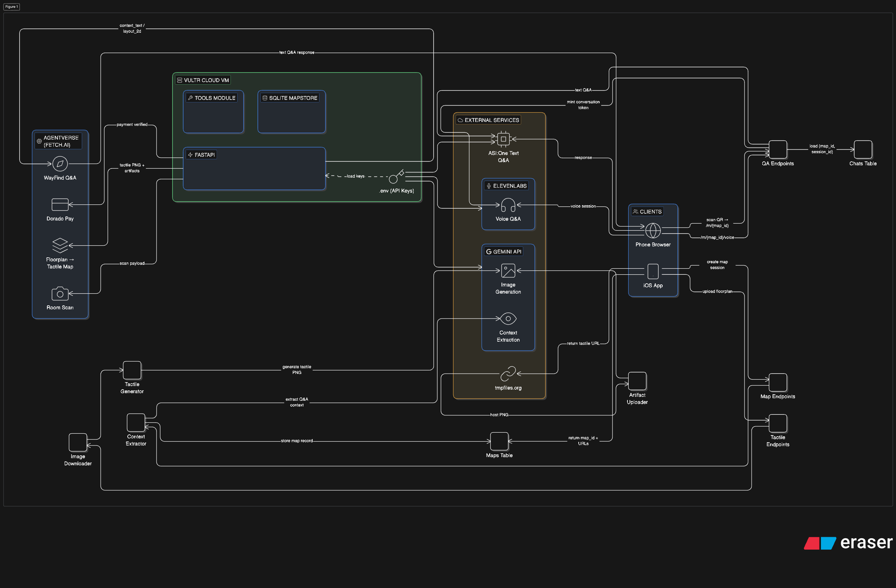Select the 'store map record' label
This screenshot has width=896, height=588.
pyautogui.click(x=297, y=441)
